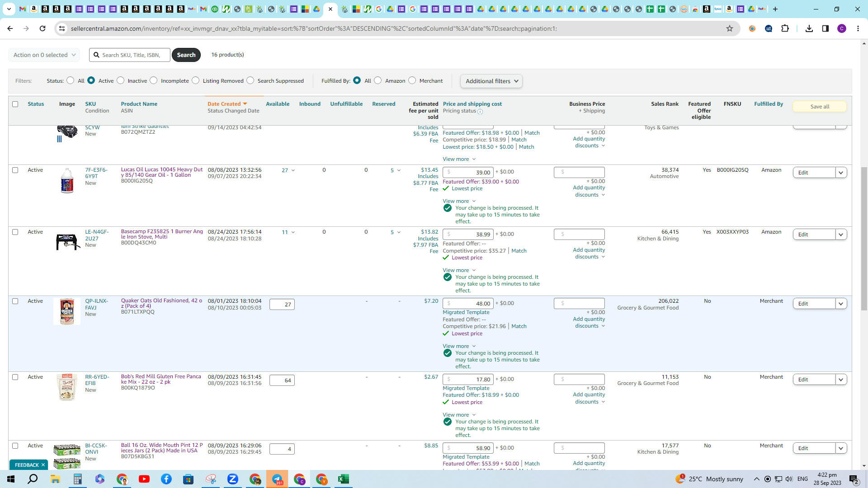868x488 pixels.
Task: Select the Quaker Oats row checkbox
Action: coord(15,301)
